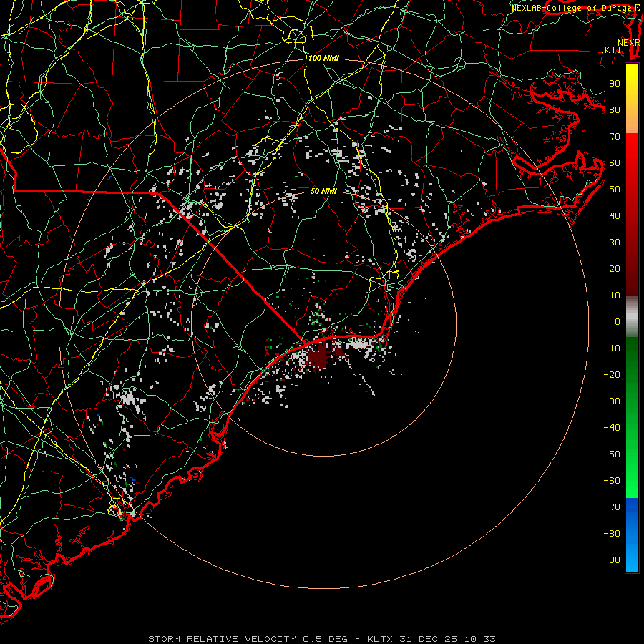Click the -90 value on velocity scale
Viewport: 644px width, 644px height.
point(612,560)
